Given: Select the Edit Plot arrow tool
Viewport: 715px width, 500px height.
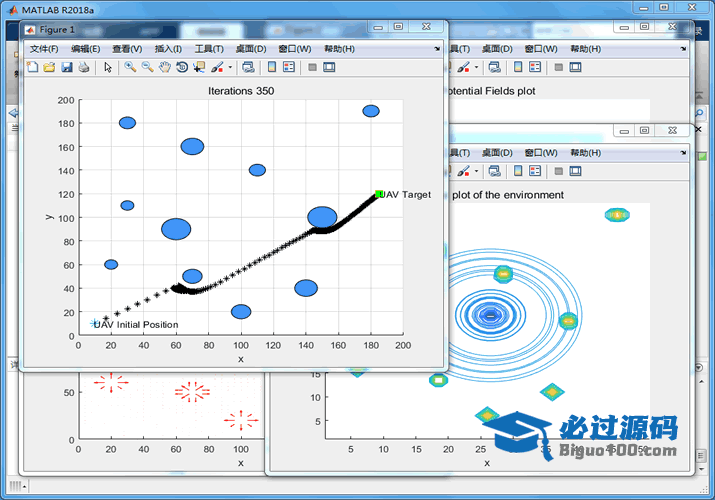Looking at the screenshot, I should click(108, 67).
